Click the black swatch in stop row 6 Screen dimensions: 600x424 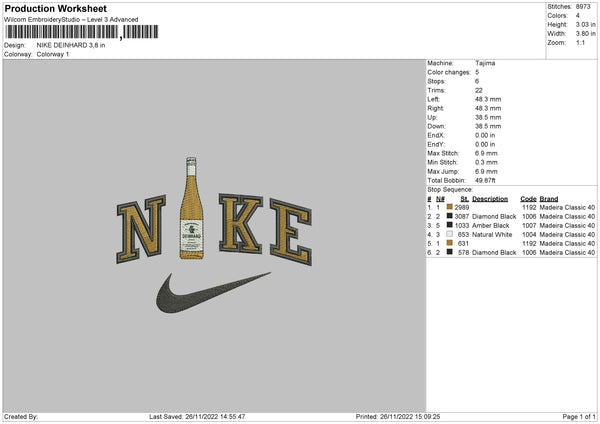450,252
